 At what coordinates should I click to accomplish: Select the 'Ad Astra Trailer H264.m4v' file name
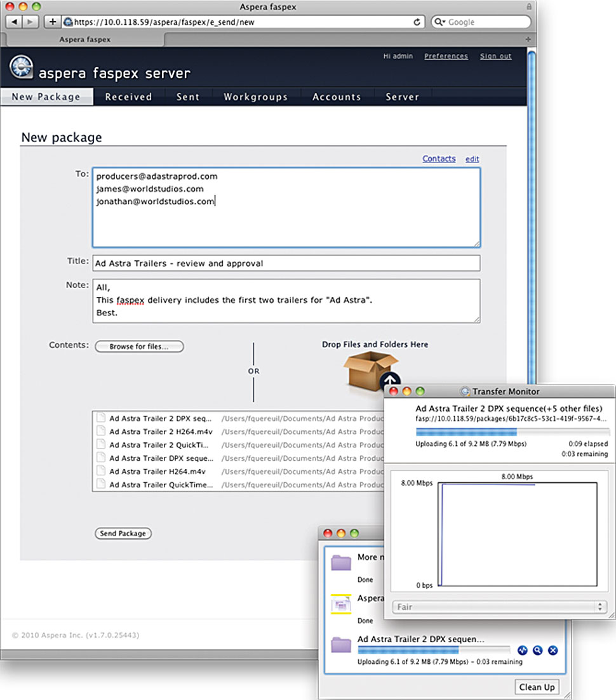click(x=157, y=472)
